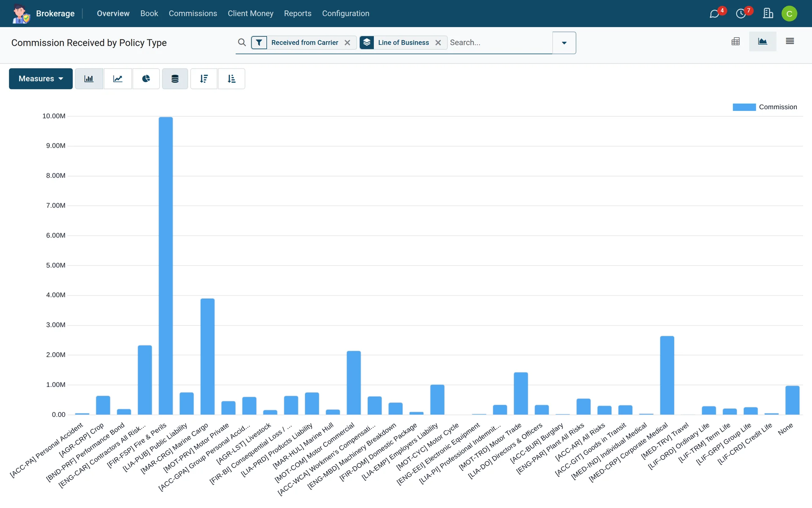This screenshot has width=812, height=508.
Task: Switch to pivot table view
Action: coord(735,41)
